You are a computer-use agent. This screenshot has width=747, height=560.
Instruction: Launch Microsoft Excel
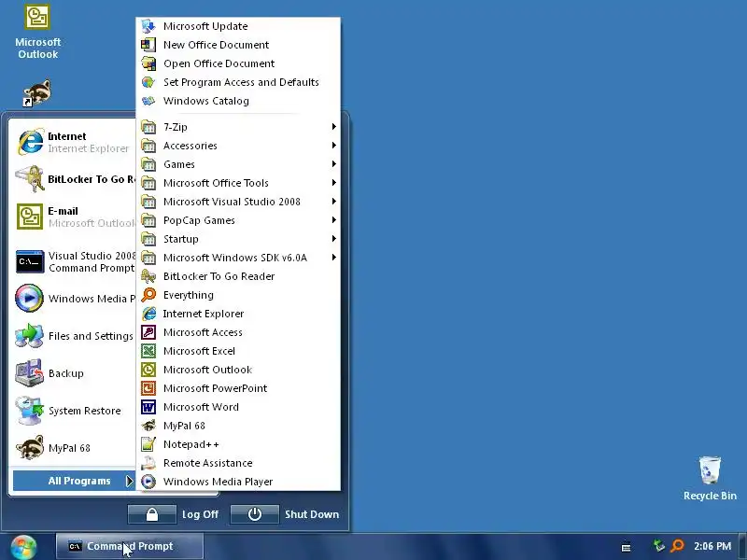238,351
